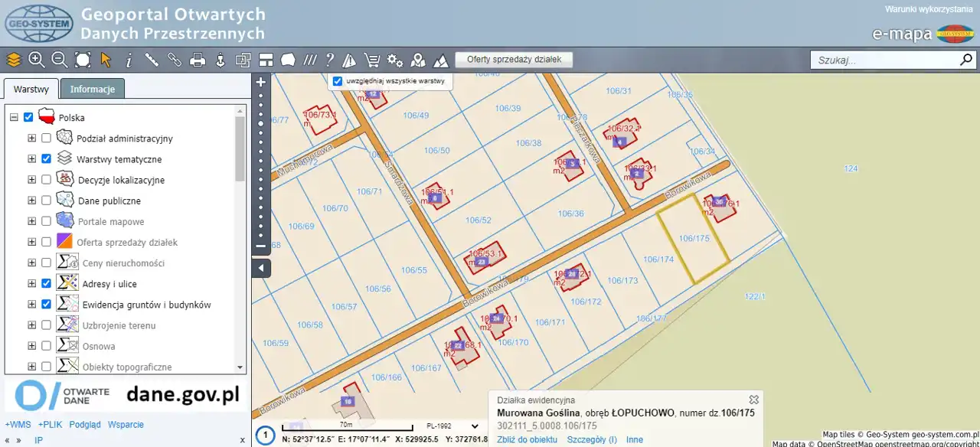
Task: Enable Decyzje lokalizacyjne checkbox
Action: tap(47, 179)
